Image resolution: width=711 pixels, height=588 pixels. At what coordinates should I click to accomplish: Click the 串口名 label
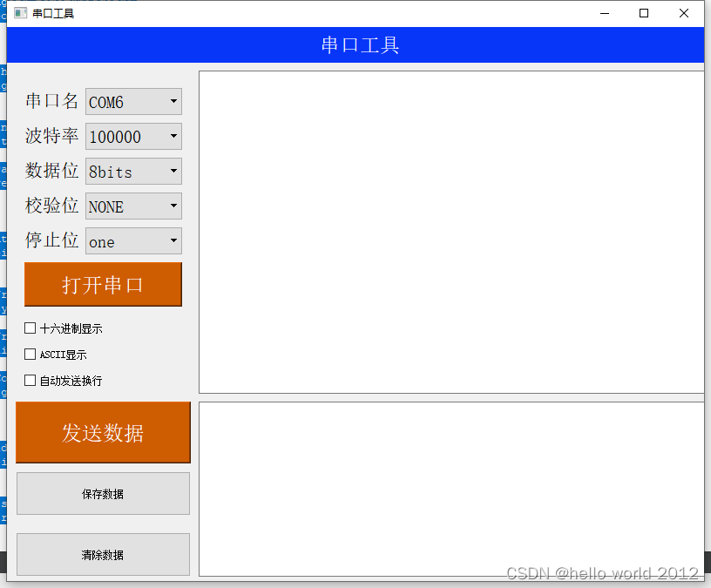[51, 101]
